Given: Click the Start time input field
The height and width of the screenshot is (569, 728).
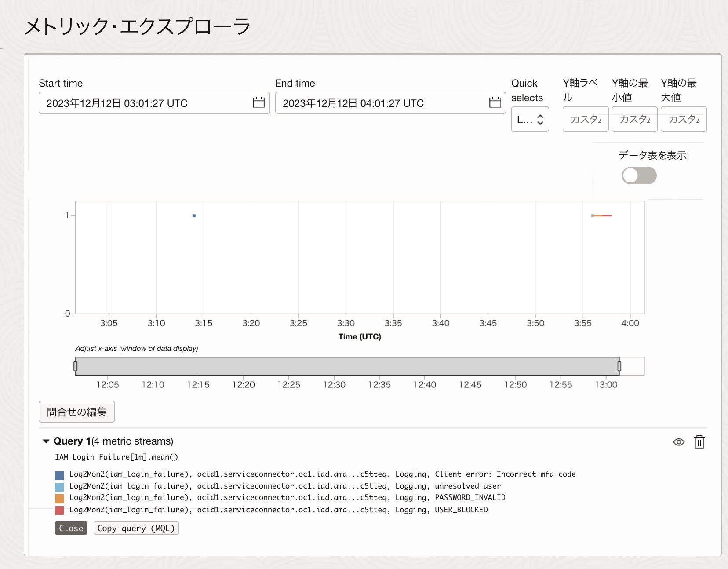Looking at the screenshot, I should point(145,103).
